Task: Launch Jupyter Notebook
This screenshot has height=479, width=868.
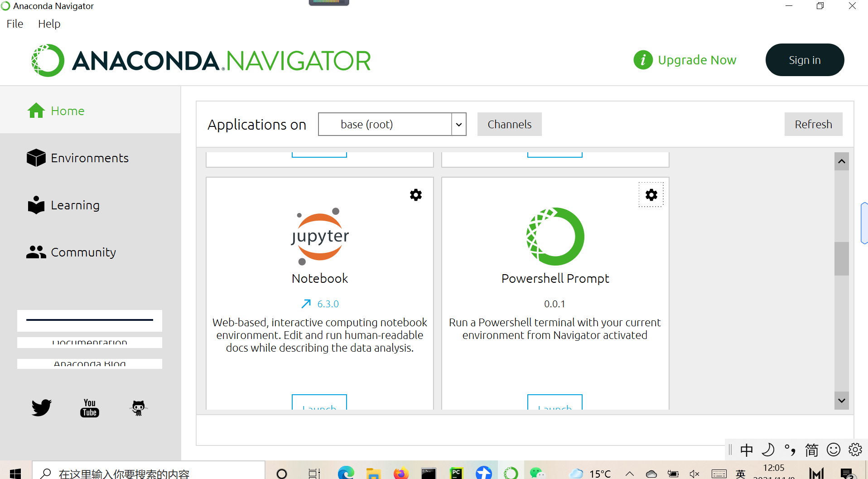Action: [319, 402]
